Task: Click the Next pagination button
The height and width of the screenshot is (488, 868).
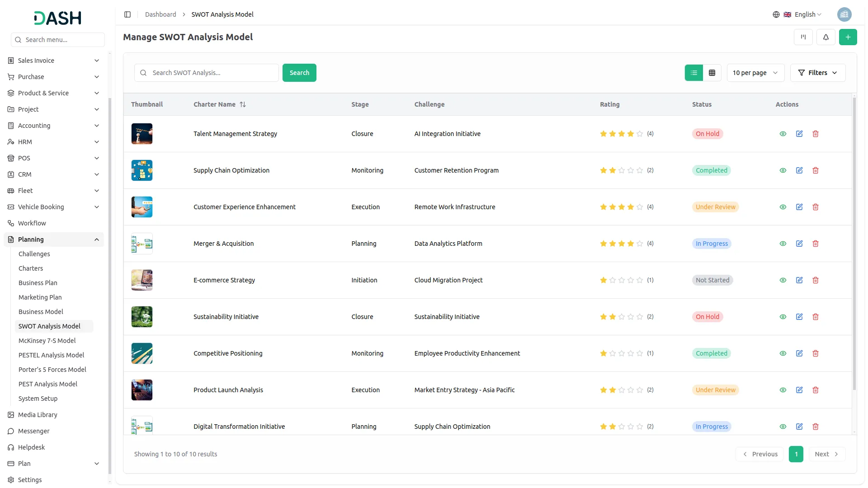Action: pos(826,454)
